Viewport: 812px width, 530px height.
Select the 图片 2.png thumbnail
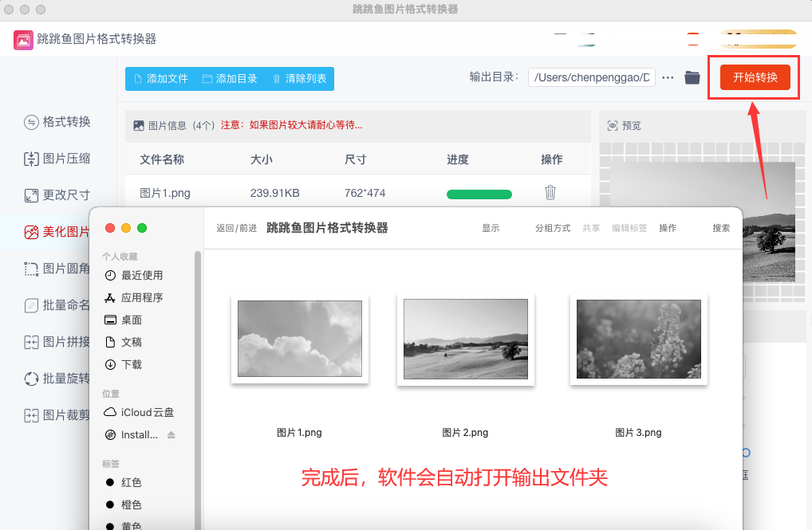[x=465, y=339]
